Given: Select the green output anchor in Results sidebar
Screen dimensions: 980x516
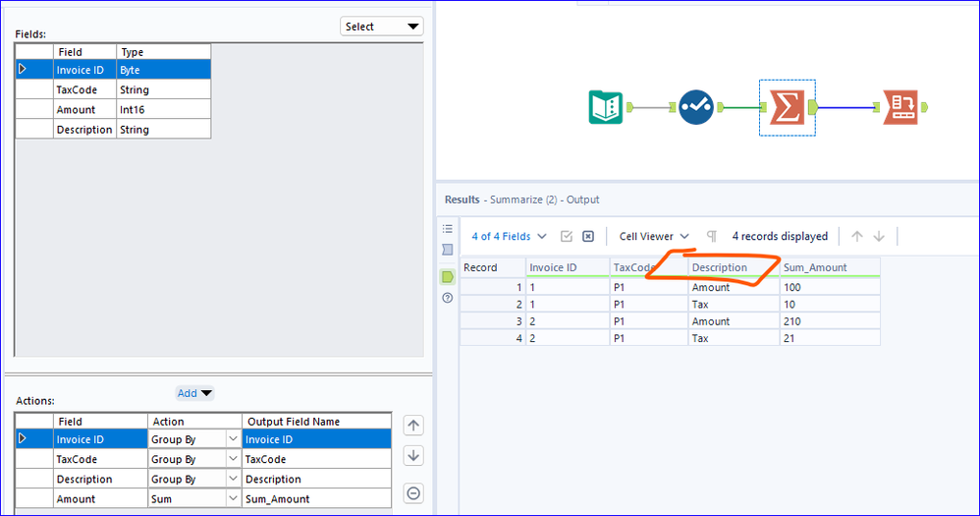Looking at the screenshot, I should coord(448,276).
